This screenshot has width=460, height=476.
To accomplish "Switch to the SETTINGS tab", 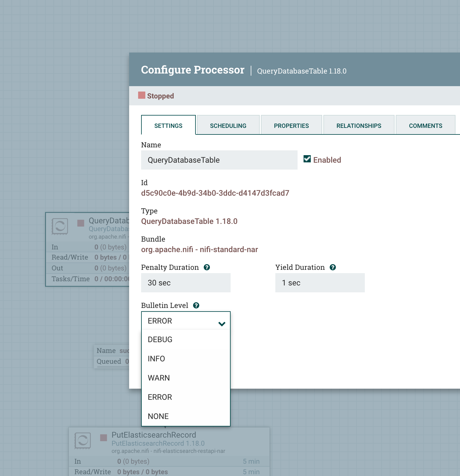I will click(168, 125).
